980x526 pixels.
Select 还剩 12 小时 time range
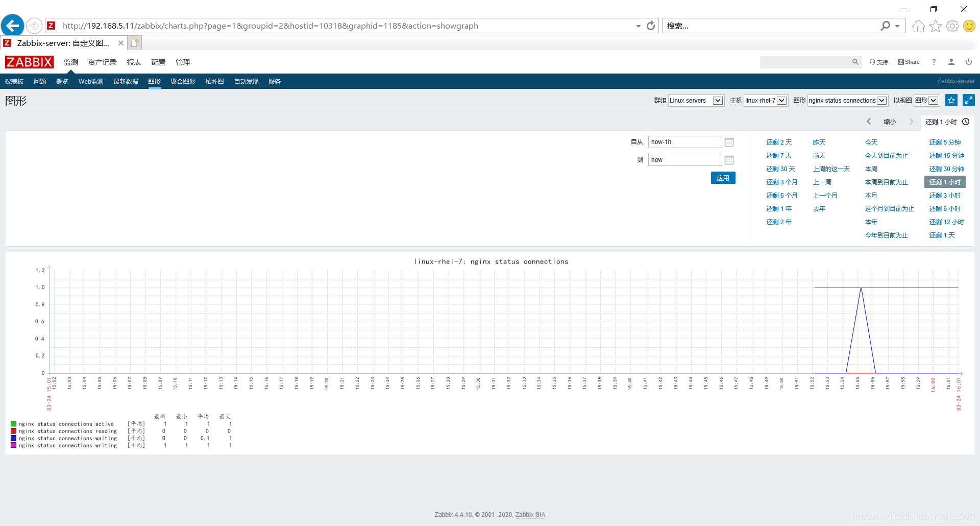(x=946, y=222)
